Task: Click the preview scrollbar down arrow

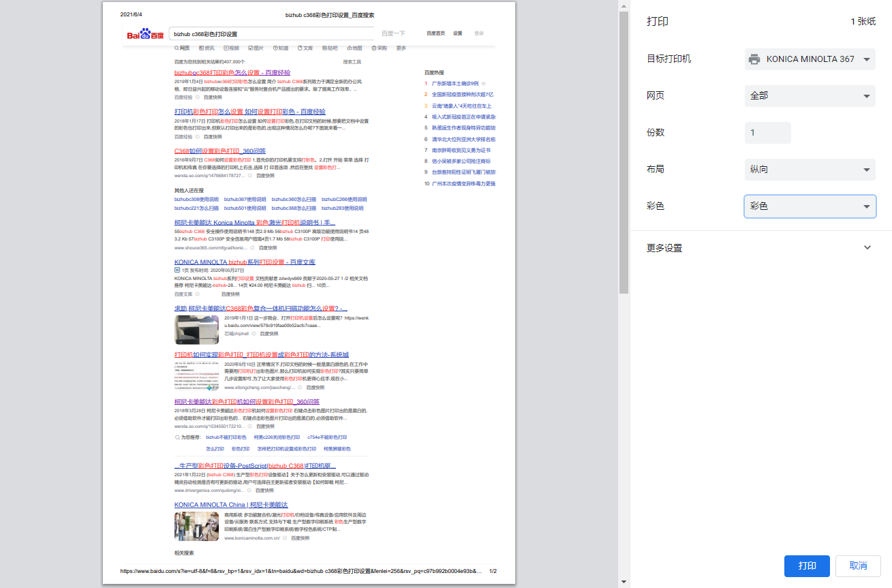Action: coord(624,582)
